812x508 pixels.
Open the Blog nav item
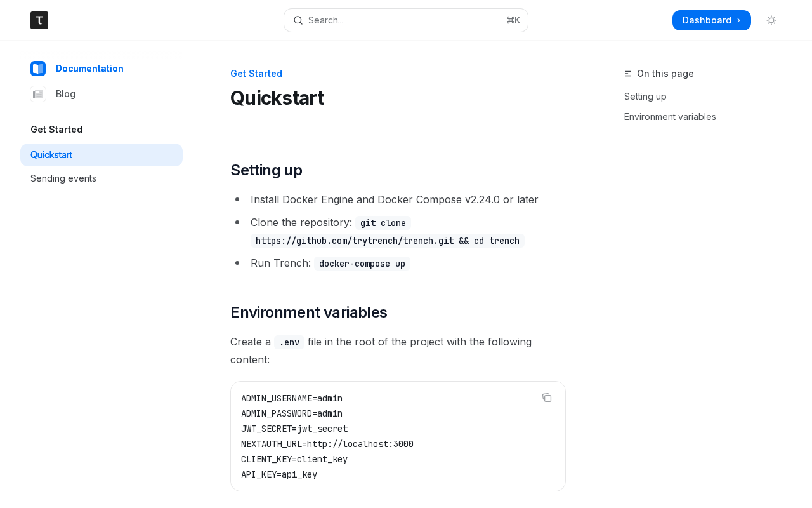tap(65, 94)
